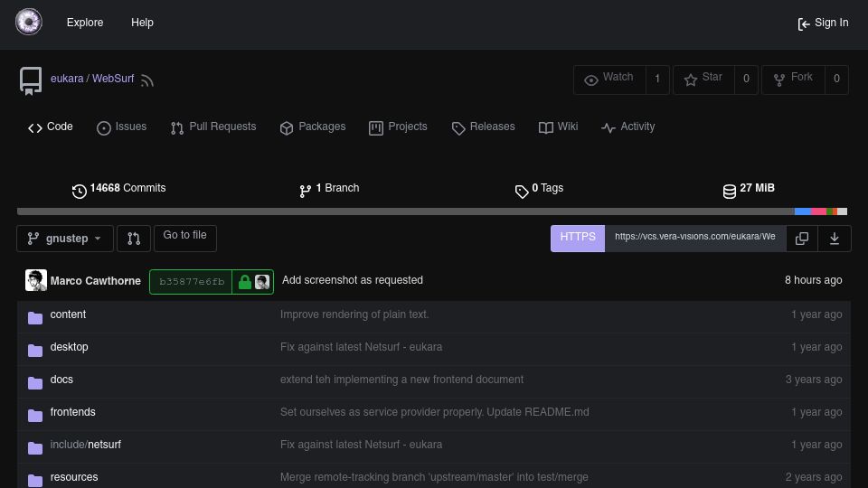868x488 pixels.
Task: View the forks count next to Fork
Action: pyautogui.click(x=837, y=80)
